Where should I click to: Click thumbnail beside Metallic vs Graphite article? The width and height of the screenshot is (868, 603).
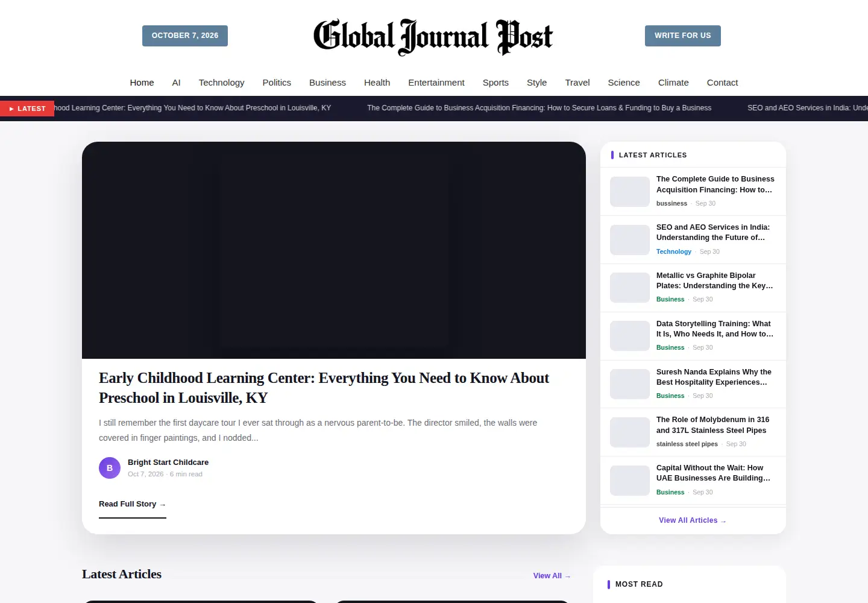coord(630,288)
